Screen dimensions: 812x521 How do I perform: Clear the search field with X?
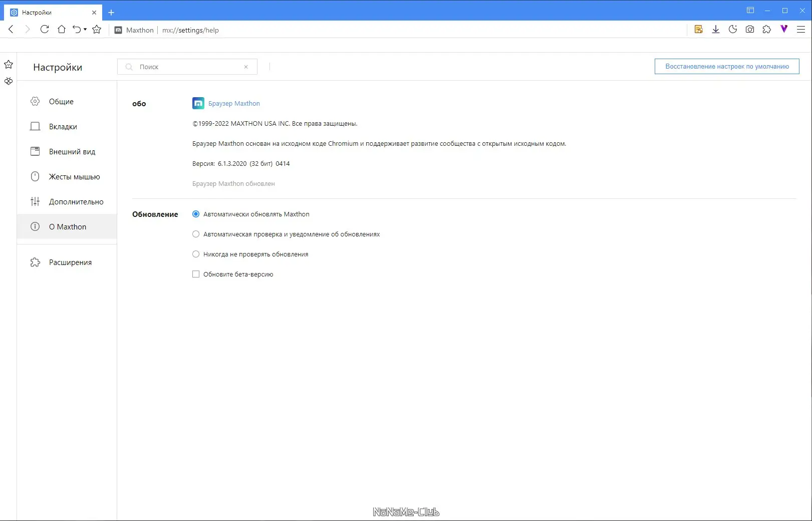[x=246, y=67]
